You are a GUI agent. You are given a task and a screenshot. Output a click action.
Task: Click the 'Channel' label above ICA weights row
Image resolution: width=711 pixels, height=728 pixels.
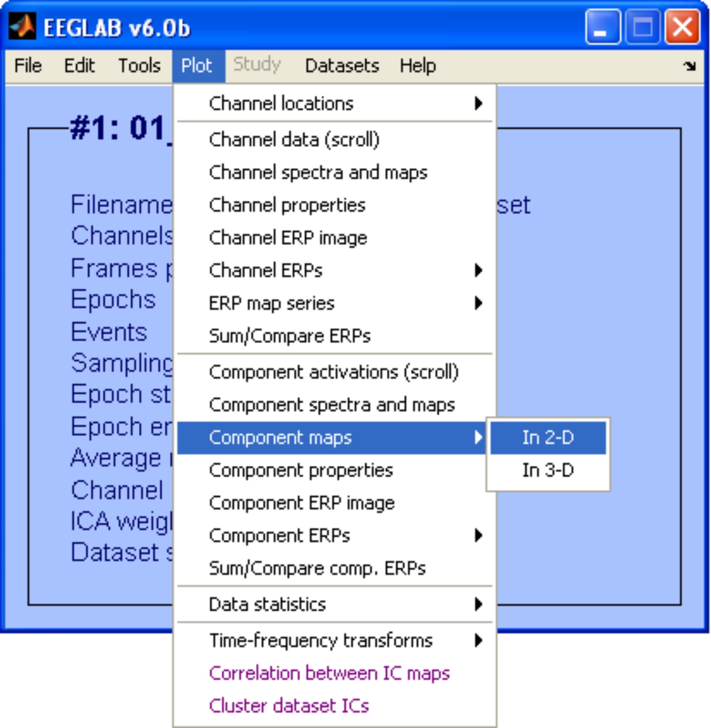[117, 490]
